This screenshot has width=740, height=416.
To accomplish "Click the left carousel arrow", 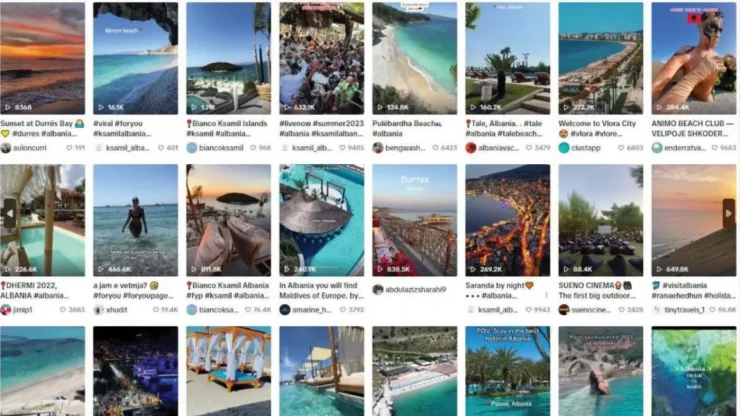I will 10,213.
